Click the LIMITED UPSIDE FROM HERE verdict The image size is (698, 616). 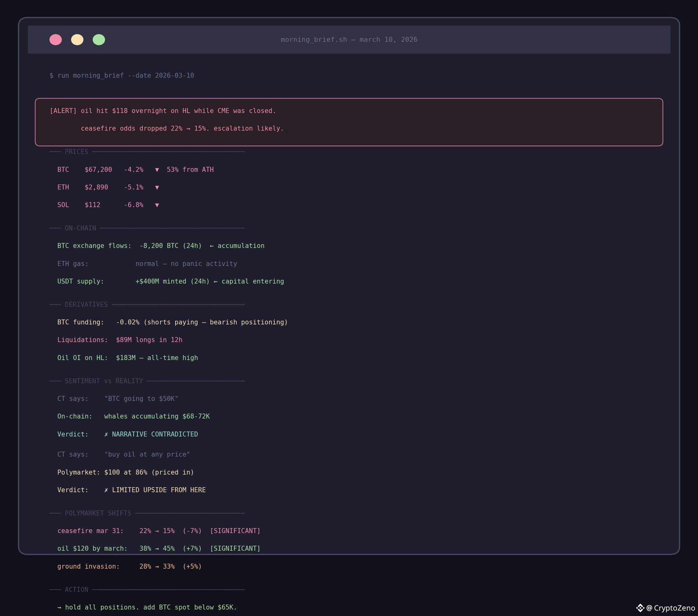click(159, 490)
